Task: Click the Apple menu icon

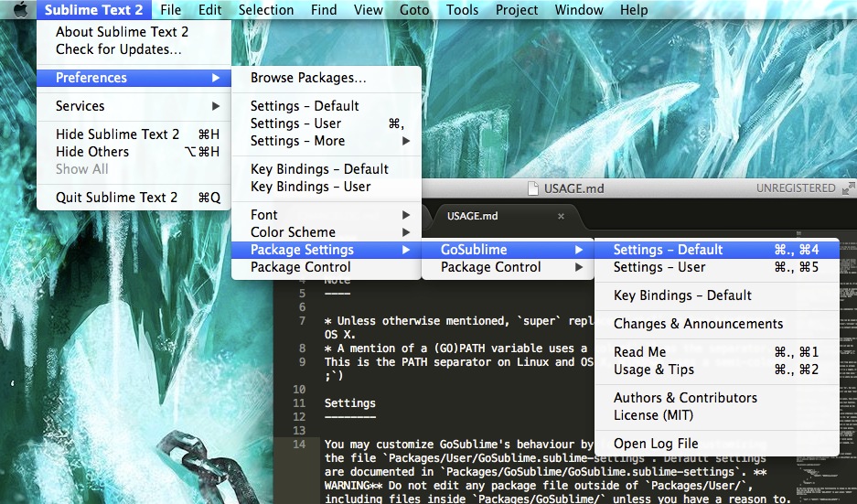Action: tap(19, 10)
